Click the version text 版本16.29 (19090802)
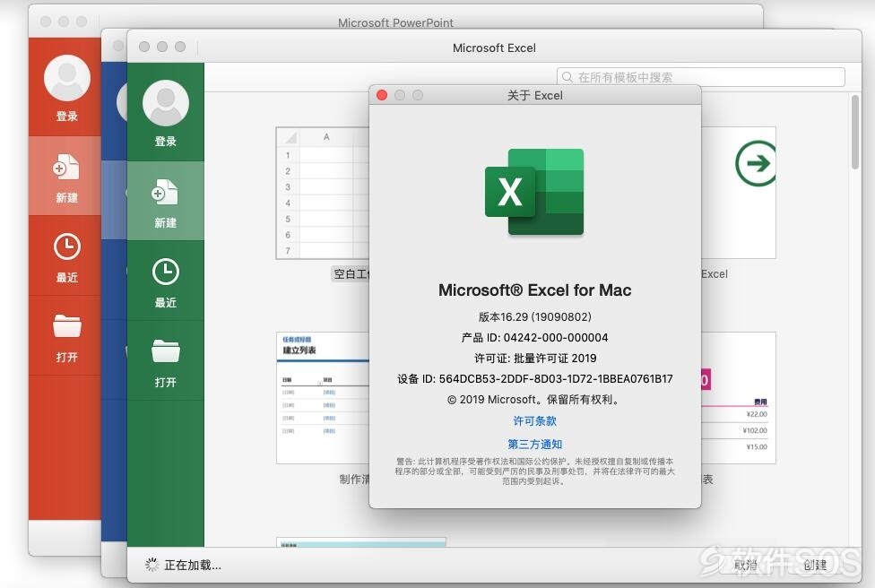The width and height of the screenshot is (875, 588). [534, 317]
